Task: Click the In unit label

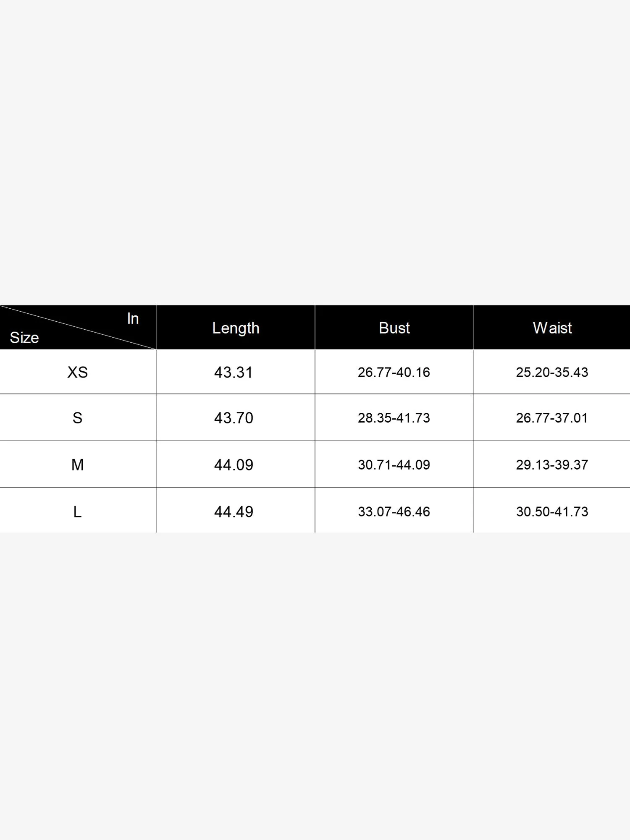Action: pyautogui.click(x=133, y=319)
